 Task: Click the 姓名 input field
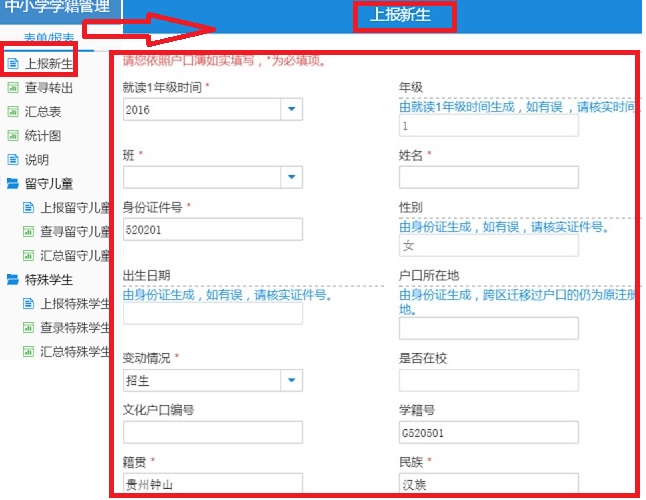coord(489,177)
